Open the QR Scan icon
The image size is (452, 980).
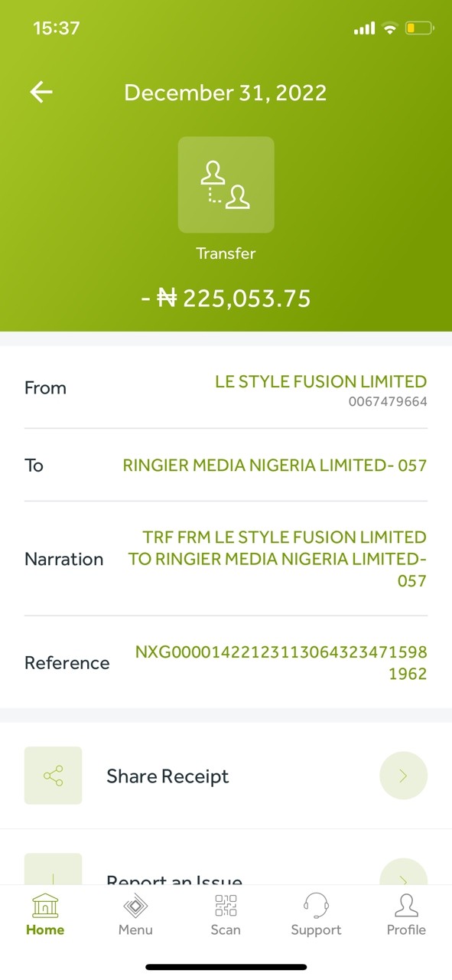[x=226, y=906]
